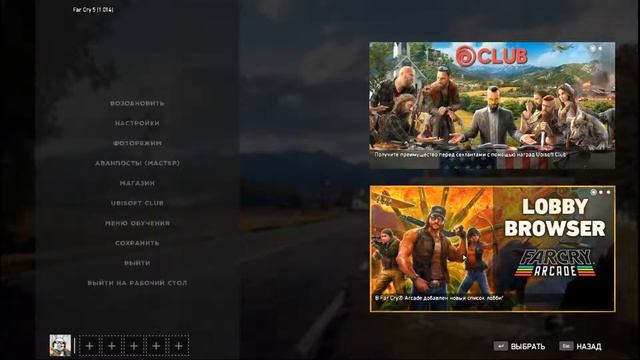Click the Назад button
Viewport: 640px width, 360px height.
[580, 347]
